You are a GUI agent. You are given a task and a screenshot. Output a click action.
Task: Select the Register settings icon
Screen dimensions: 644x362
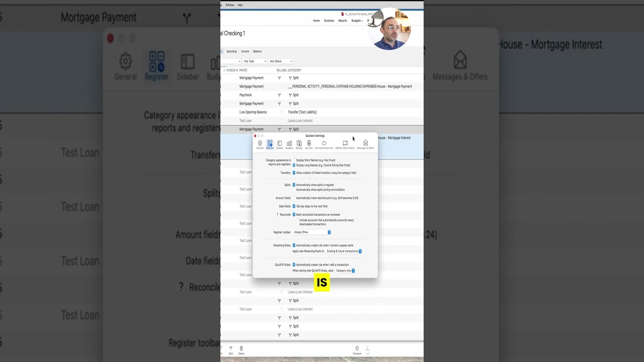[270, 145]
